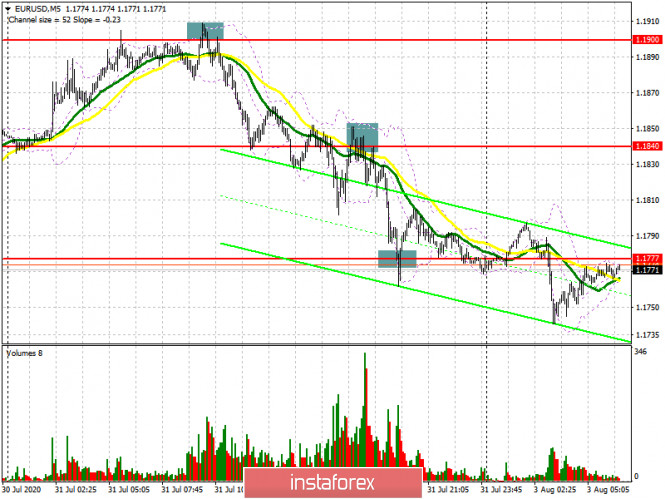This screenshot has width=665, height=499.
Task: Click the small triangle icon beside EURUSD,M5
Action: pos(6,7)
